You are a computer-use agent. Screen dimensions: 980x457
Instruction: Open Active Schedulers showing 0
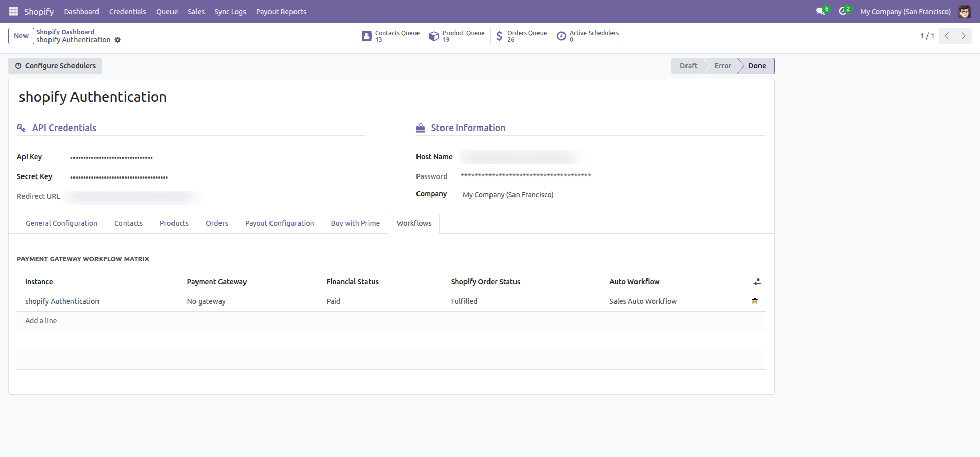[588, 36]
